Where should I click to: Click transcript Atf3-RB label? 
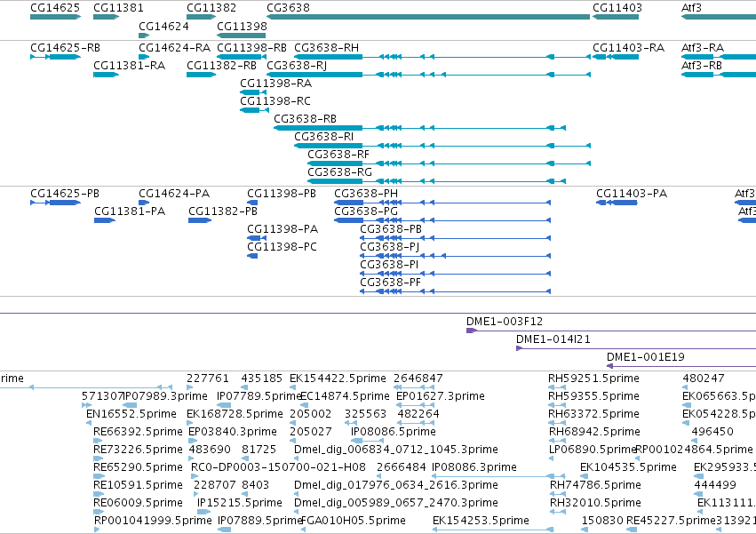[702, 66]
